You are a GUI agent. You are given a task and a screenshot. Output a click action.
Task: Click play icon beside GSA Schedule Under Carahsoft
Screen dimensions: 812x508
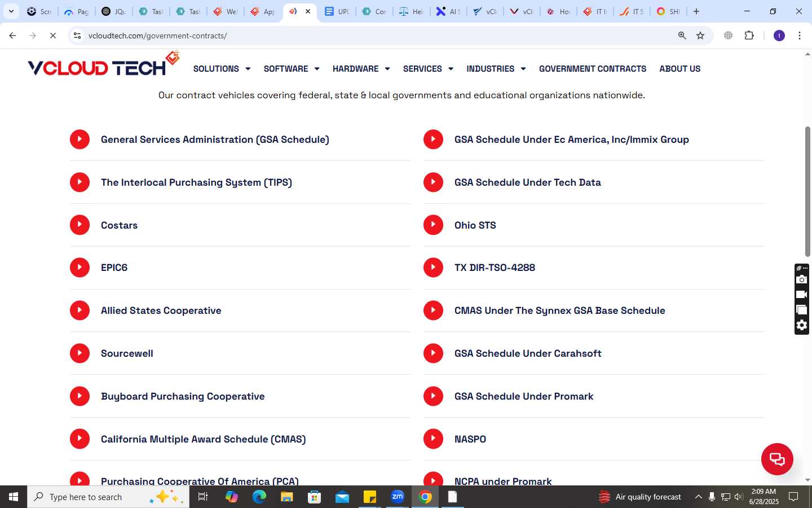(x=433, y=353)
